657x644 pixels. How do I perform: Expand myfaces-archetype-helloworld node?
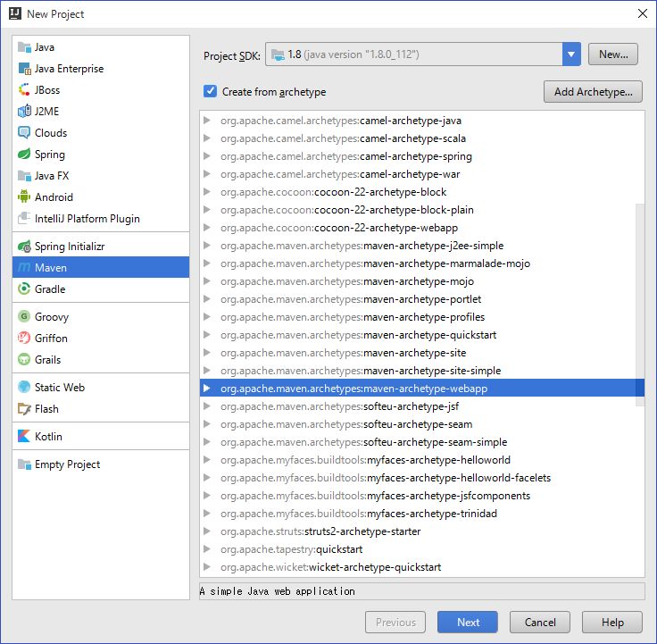tap(206, 459)
